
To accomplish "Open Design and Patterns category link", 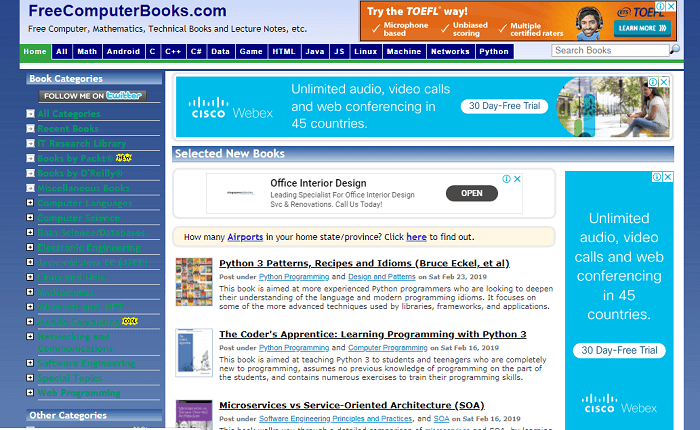I will pyautogui.click(x=382, y=277).
